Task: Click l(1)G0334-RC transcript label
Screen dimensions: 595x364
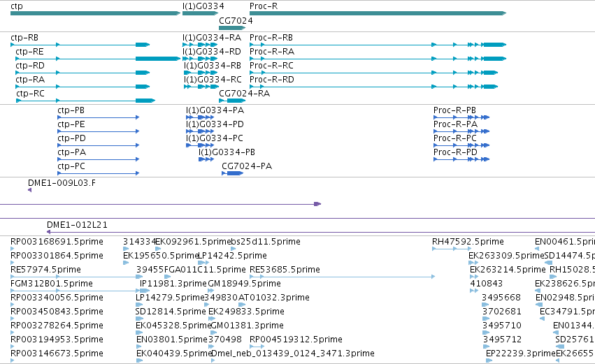Action: [213, 80]
